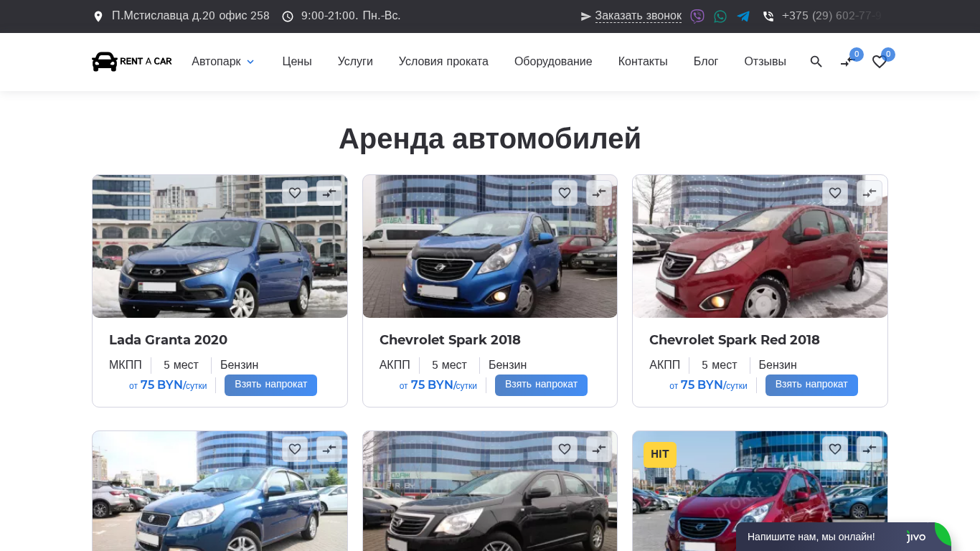Toggle favorite heart on HIT car card

click(835, 449)
